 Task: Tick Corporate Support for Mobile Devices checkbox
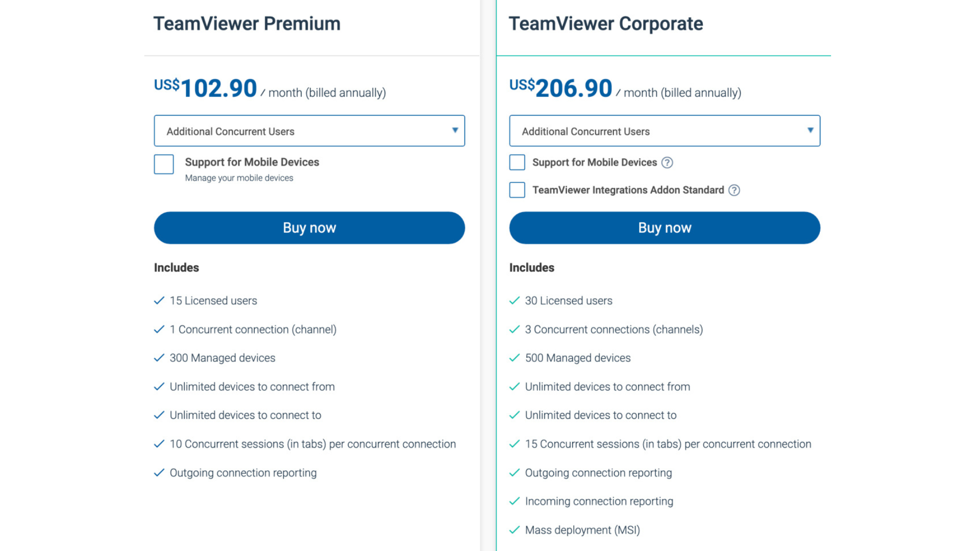pyautogui.click(x=517, y=162)
